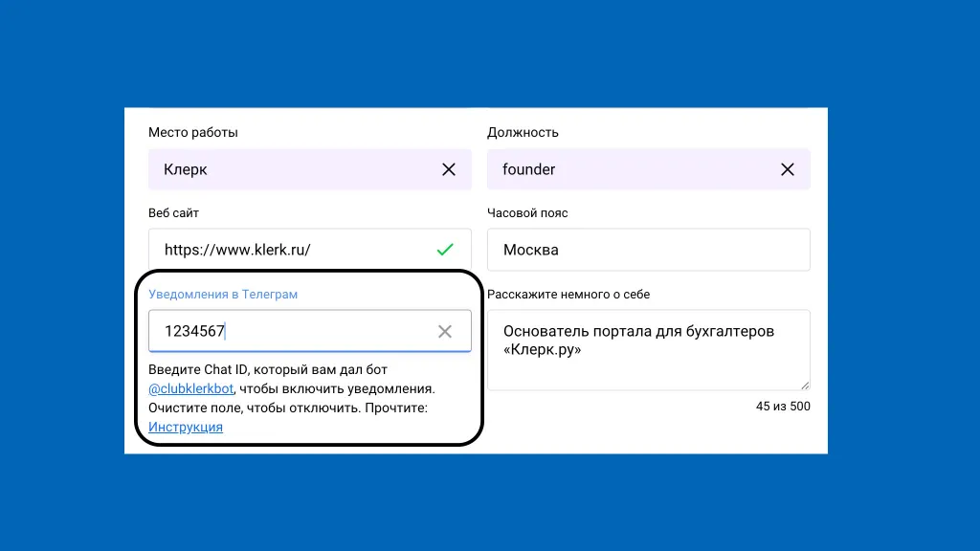Image resolution: width=980 pixels, height=551 pixels.
Task: Click inside the Веб сайт input field
Action: point(287,250)
